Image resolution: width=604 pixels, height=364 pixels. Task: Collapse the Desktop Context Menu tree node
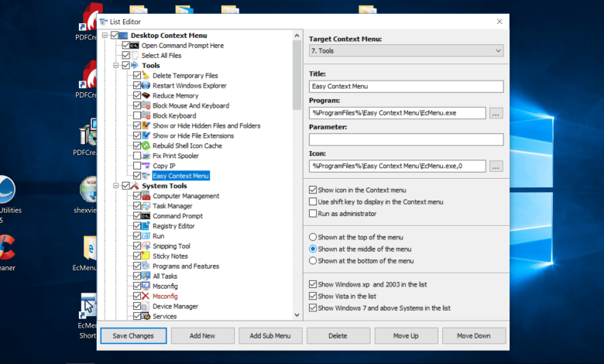[x=105, y=36]
